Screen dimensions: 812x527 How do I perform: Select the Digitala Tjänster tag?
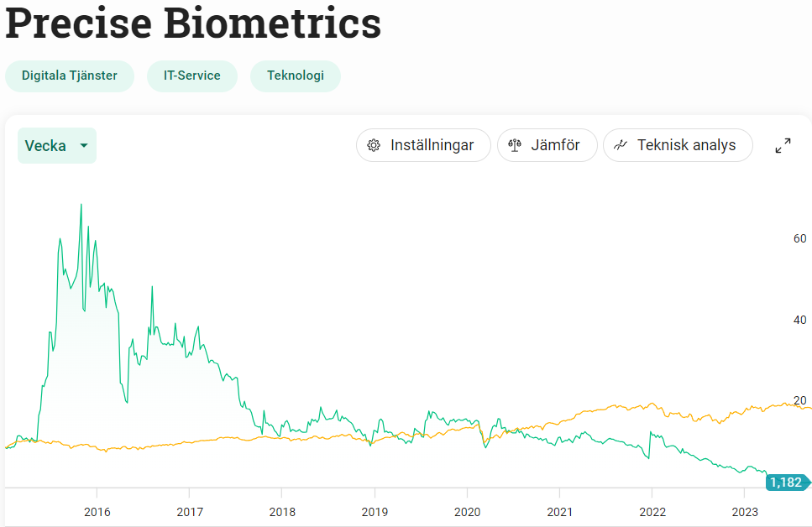point(70,76)
